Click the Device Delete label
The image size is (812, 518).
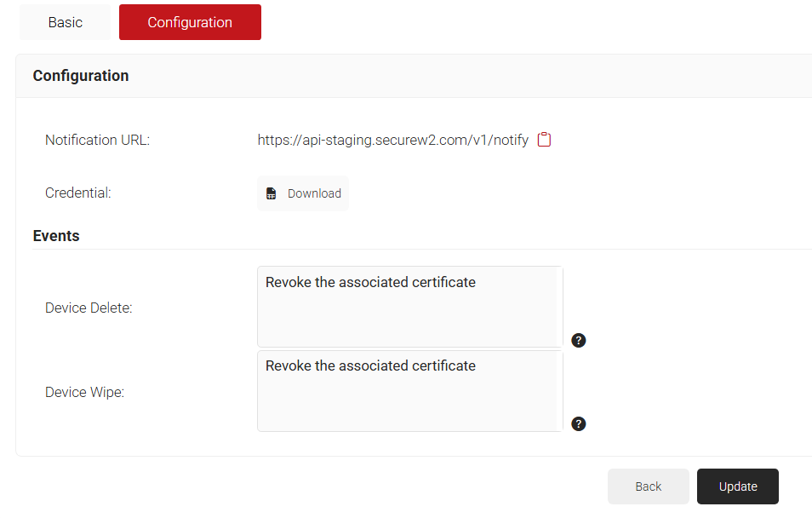pyautogui.click(x=89, y=308)
